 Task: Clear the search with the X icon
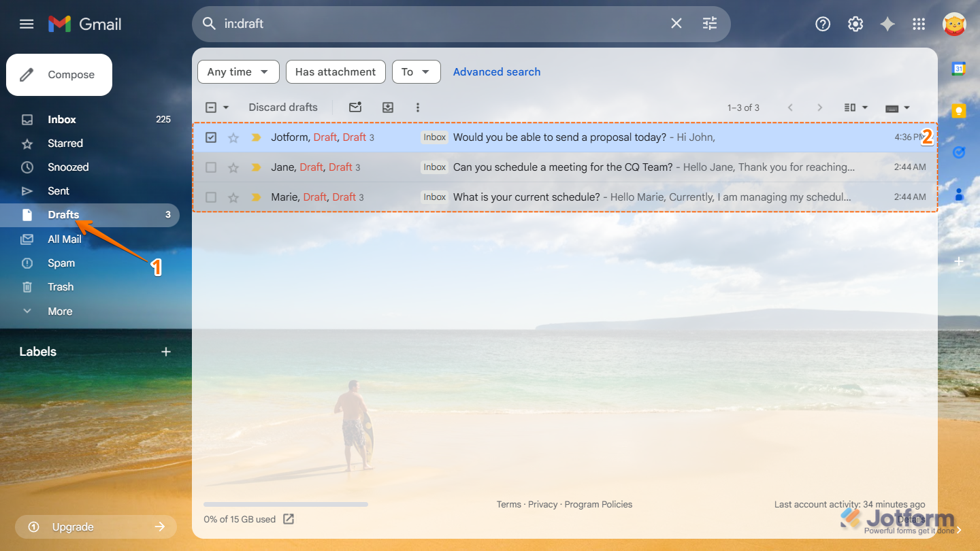pos(676,24)
